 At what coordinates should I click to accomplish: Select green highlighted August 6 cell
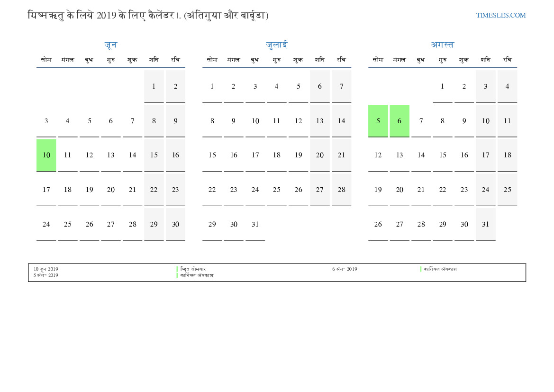click(400, 121)
